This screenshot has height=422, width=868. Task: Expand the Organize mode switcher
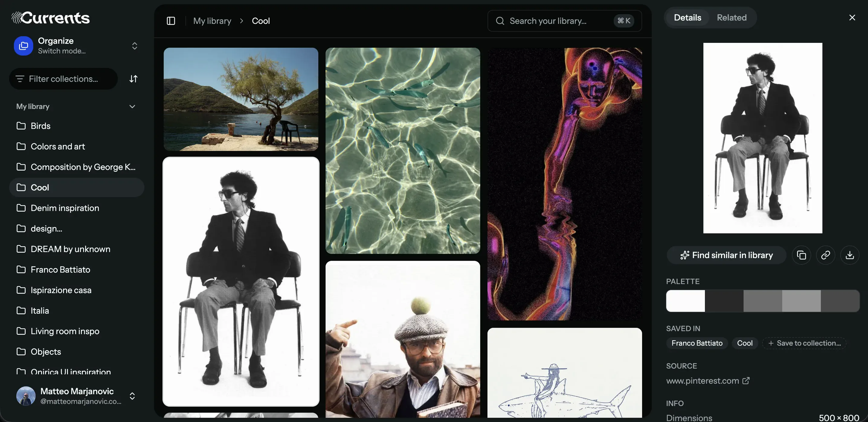(x=134, y=46)
